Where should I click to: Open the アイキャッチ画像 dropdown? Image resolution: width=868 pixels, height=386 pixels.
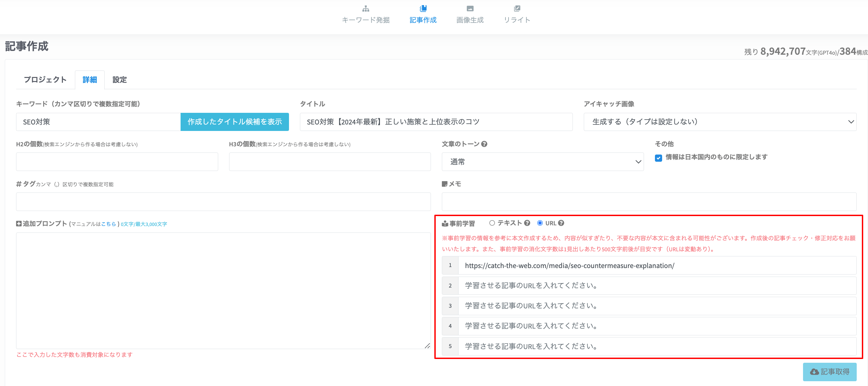[720, 122]
